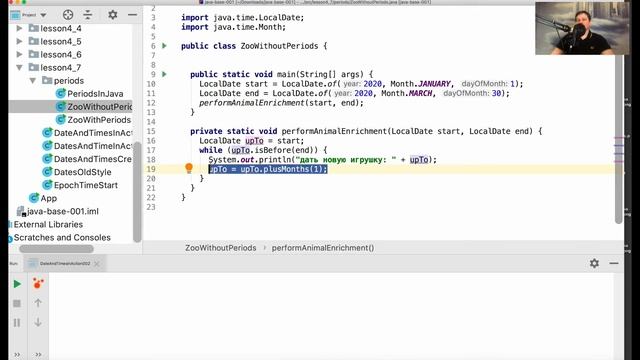Click performAnimalEnrichment() breadcrumb
The image size is (640, 360).
tap(323, 248)
